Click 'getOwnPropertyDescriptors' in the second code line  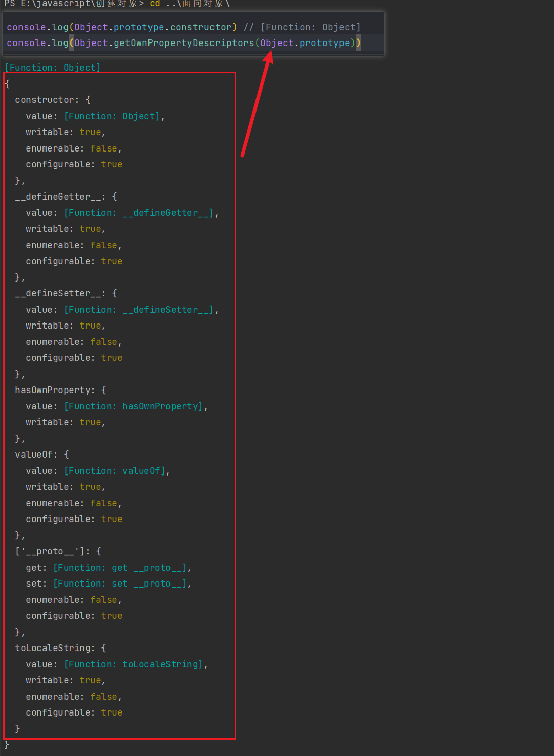click(184, 43)
